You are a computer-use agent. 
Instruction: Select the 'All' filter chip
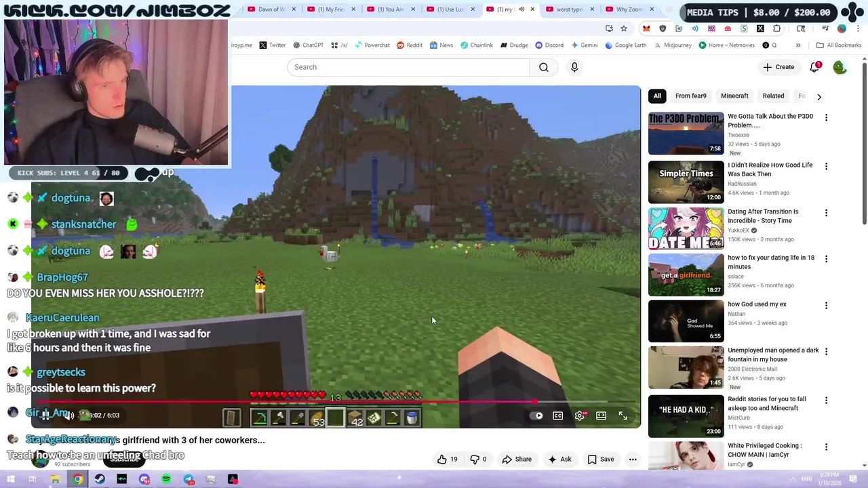coord(657,96)
